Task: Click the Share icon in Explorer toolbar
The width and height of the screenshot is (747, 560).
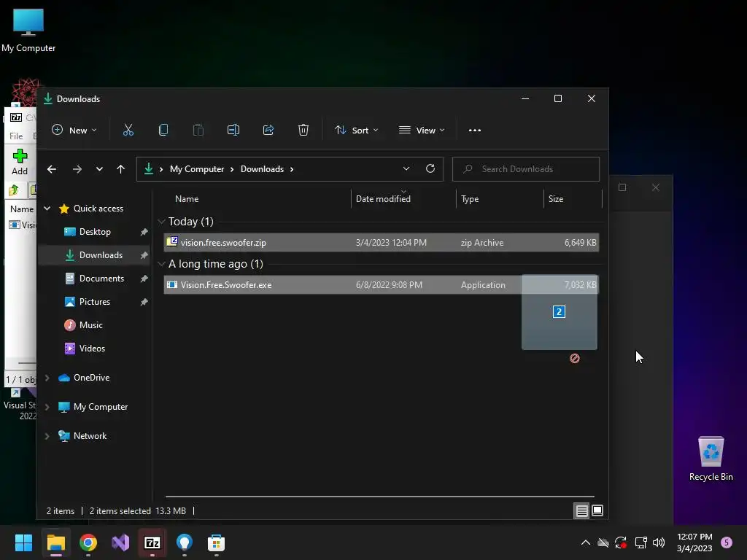Action: point(268,130)
